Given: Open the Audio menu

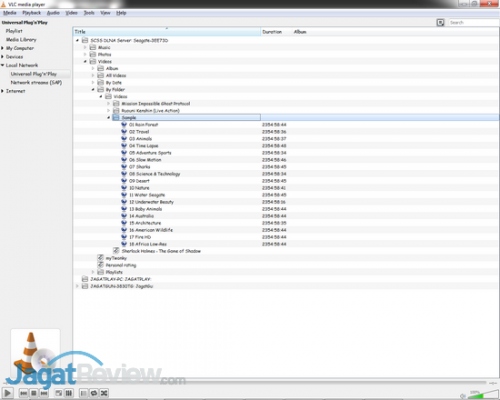Looking at the screenshot, I should pyautogui.click(x=53, y=13).
